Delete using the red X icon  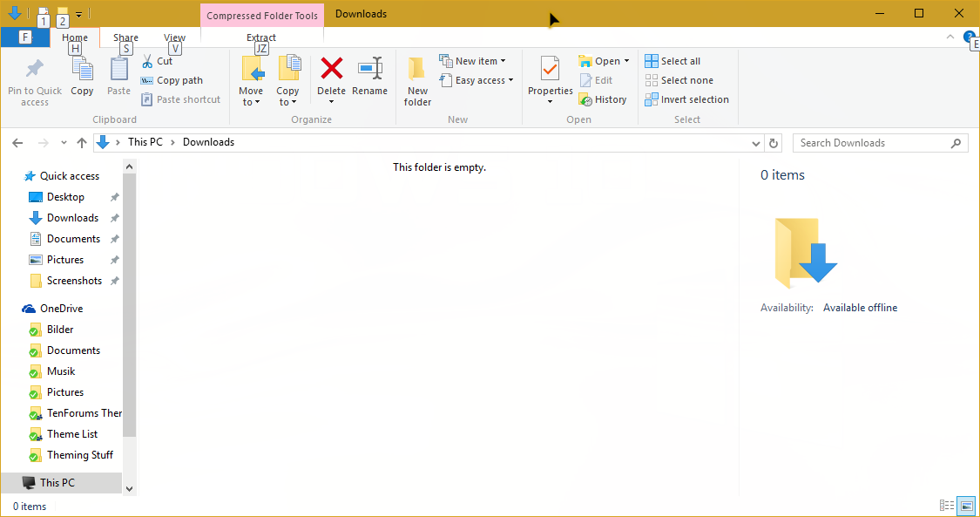(x=331, y=67)
